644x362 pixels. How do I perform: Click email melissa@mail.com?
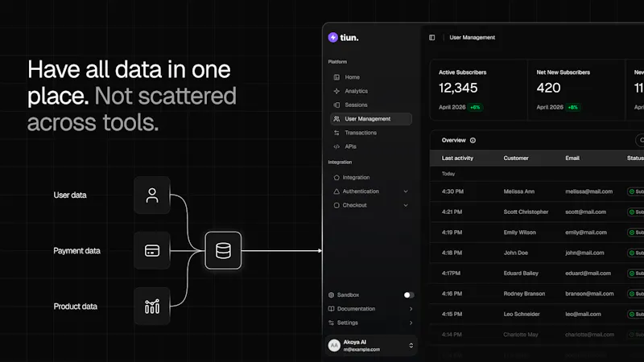point(588,191)
